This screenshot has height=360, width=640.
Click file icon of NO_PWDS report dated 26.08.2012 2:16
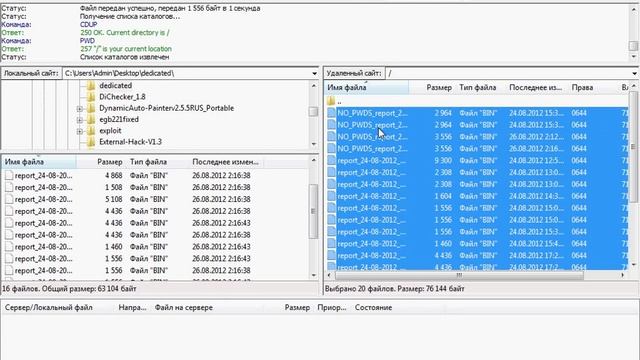pos(331,149)
